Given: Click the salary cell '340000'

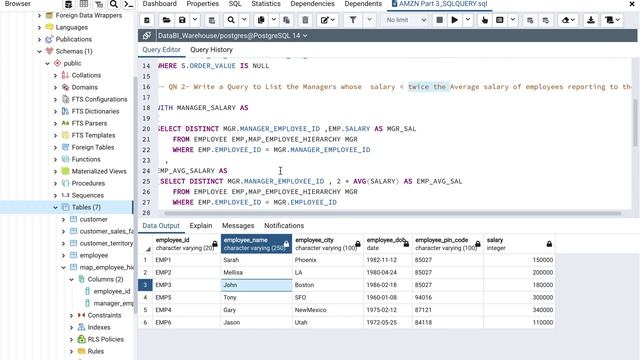Looking at the screenshot, I should tap(519, 310).
